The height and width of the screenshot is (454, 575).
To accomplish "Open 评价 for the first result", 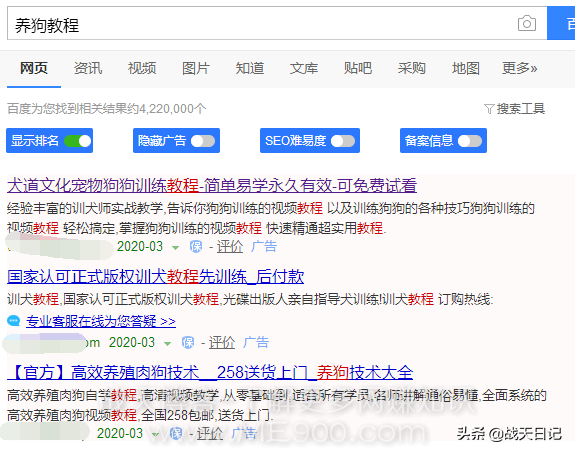I will coord(230,246).
